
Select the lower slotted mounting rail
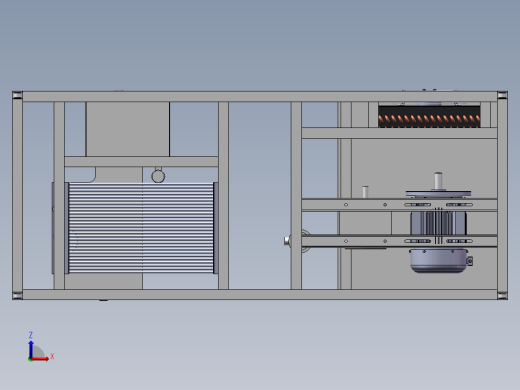(399, 241)
